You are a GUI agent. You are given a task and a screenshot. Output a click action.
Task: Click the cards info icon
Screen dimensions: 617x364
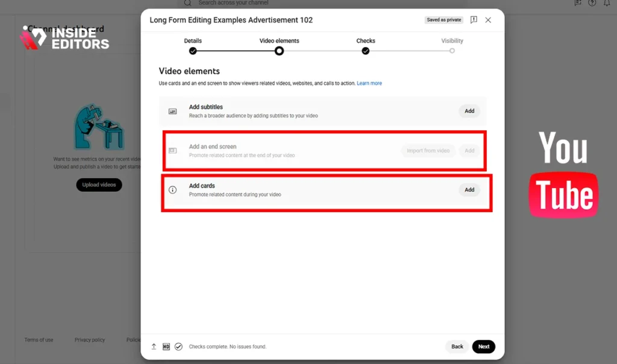point(172,190)
